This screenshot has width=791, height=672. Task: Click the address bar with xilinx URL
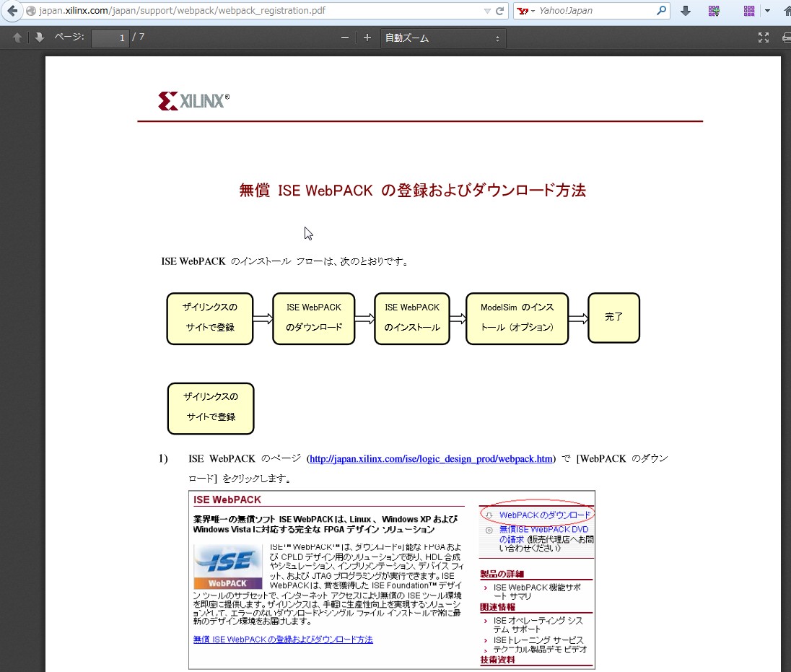[252, 11]
